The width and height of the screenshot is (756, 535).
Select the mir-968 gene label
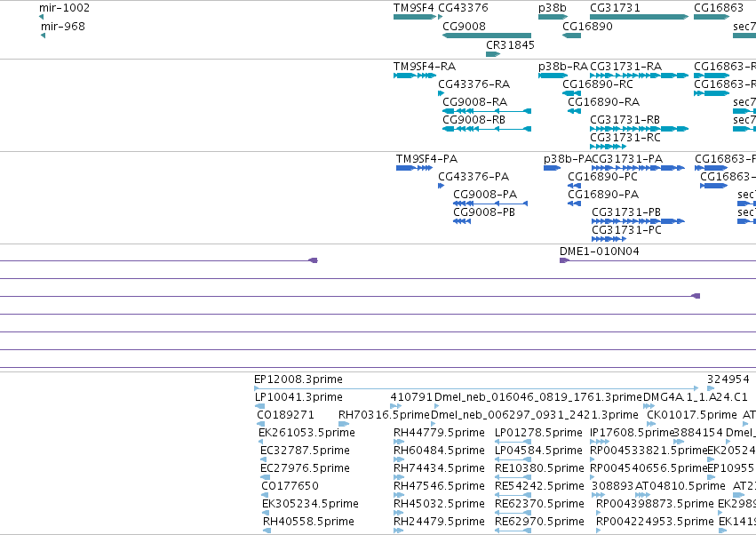63,27
